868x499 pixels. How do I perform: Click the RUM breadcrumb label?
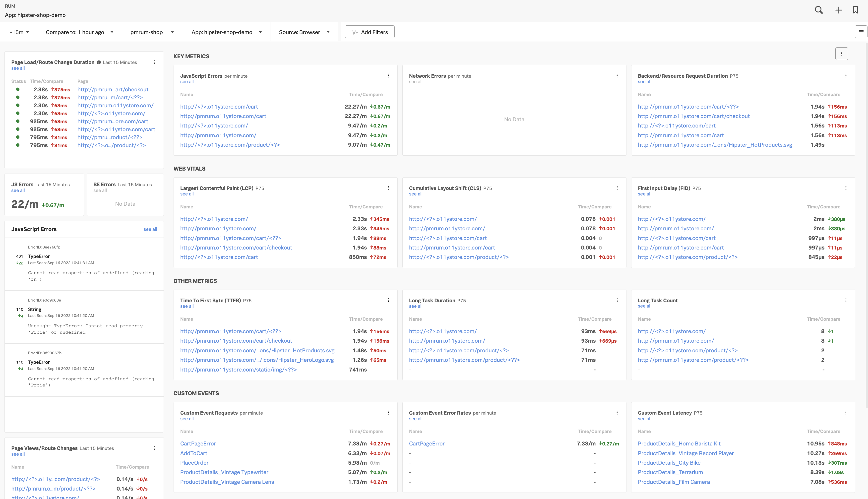(10, 6)
